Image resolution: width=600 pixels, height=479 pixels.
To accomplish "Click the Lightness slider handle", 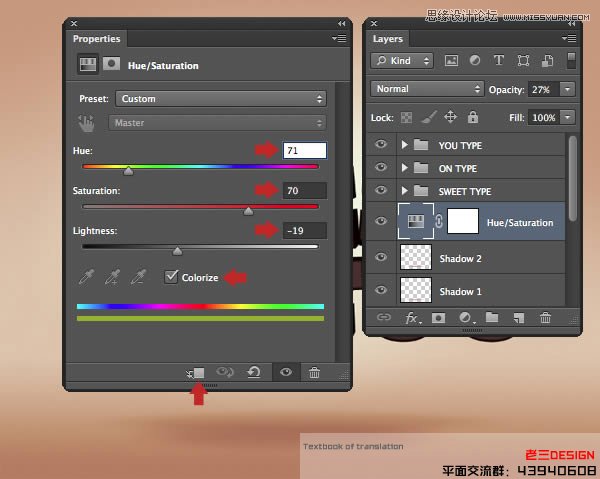I will pyautogui.click(x=177, y=251).
